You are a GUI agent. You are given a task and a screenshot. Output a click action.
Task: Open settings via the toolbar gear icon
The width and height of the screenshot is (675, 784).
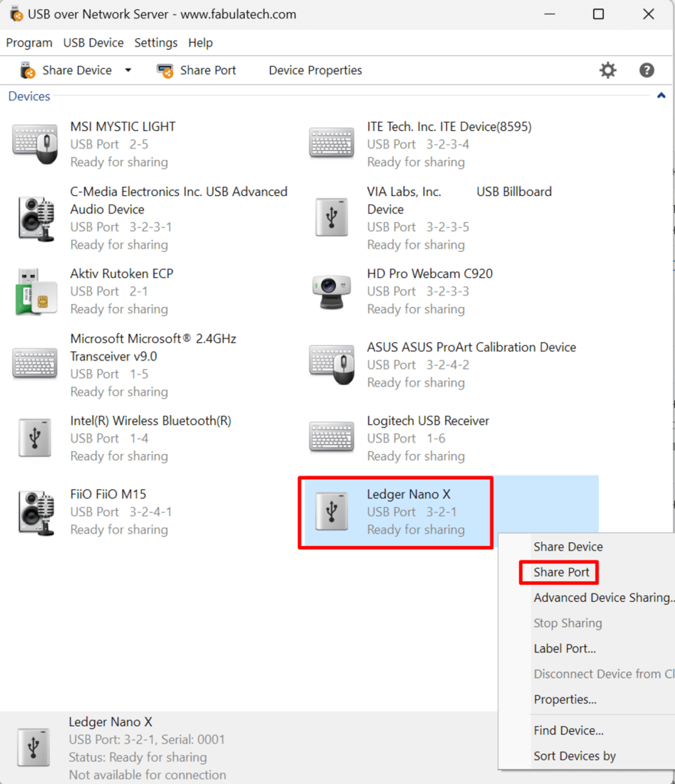(608, 70)
